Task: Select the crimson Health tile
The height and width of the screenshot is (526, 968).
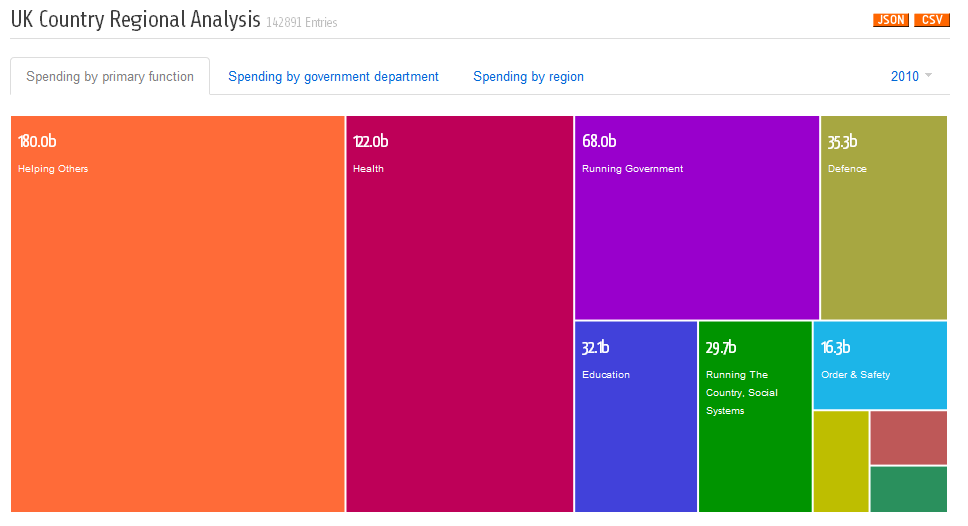Action: [x=459, y=314]
